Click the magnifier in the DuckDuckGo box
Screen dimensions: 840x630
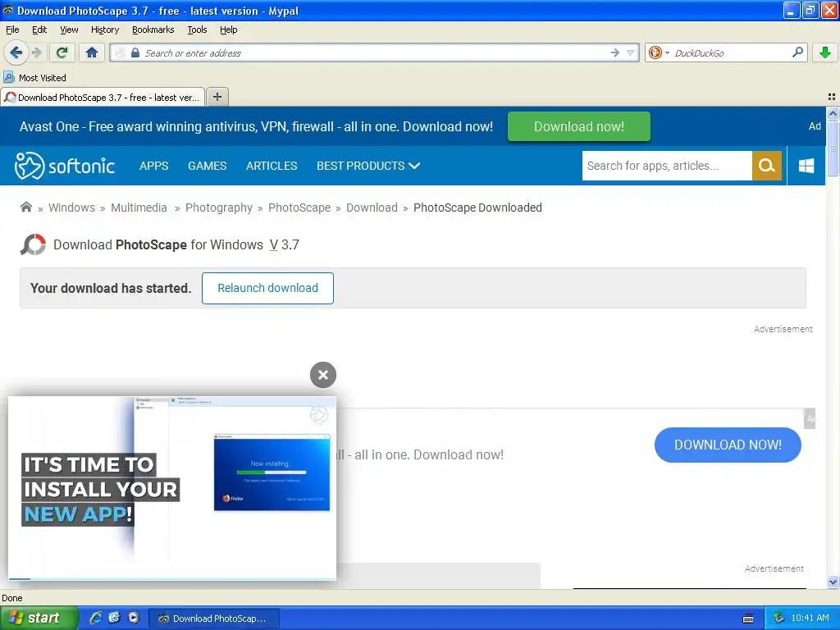click(797, 52)
